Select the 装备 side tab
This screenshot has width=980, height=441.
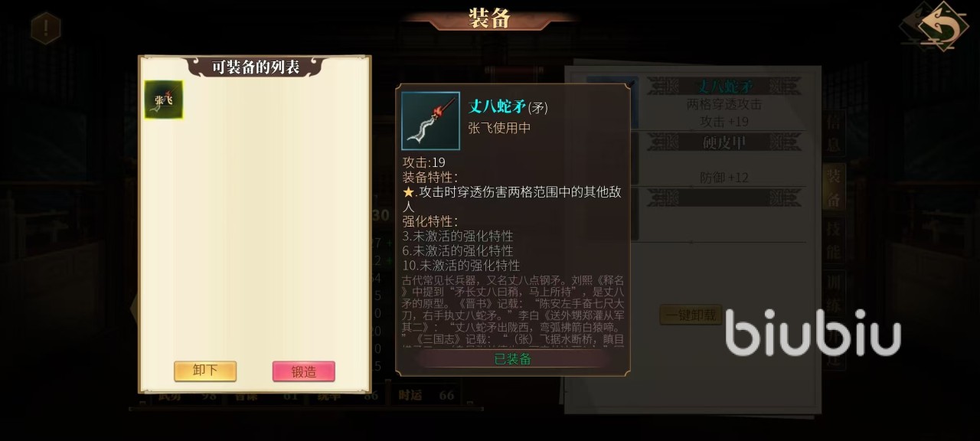(x=834, y=186)
